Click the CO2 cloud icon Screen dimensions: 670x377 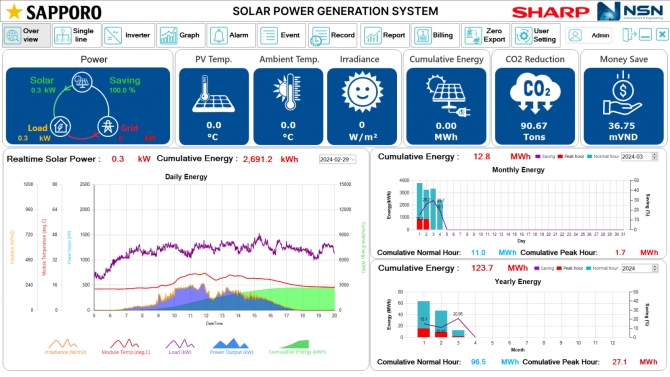coord(536,92)
